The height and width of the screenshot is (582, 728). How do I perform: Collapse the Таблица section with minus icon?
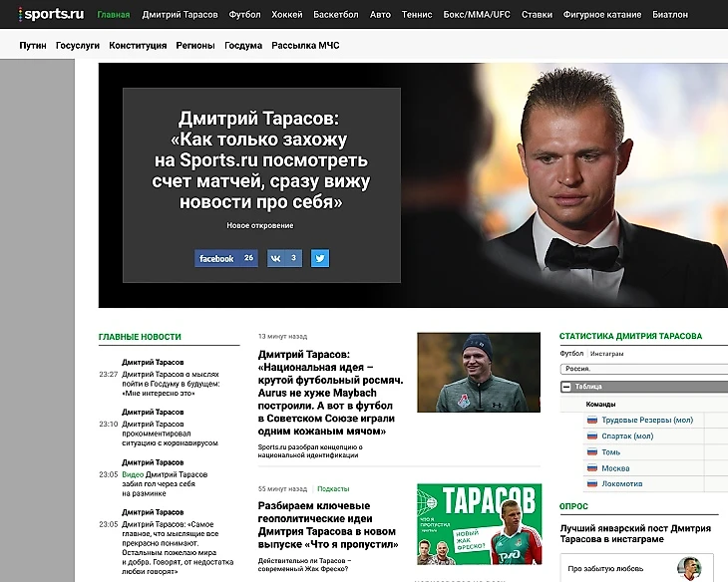tap(566, 387)
